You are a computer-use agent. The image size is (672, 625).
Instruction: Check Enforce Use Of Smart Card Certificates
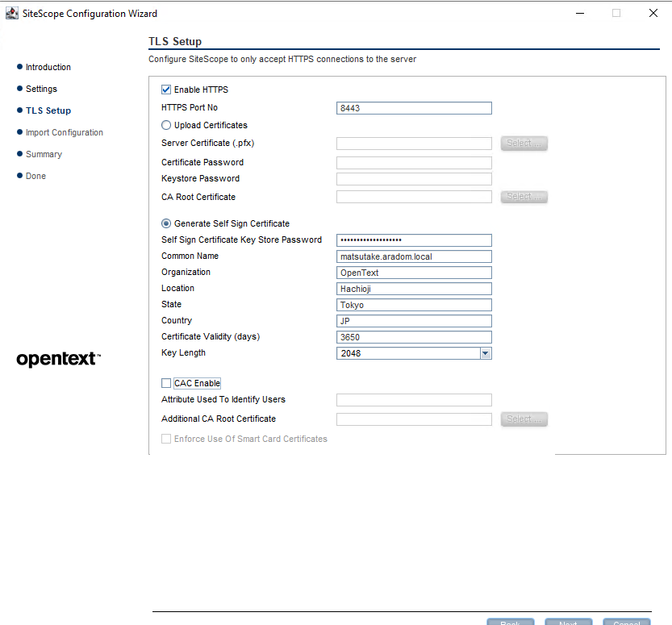click(x=166, y=439)
